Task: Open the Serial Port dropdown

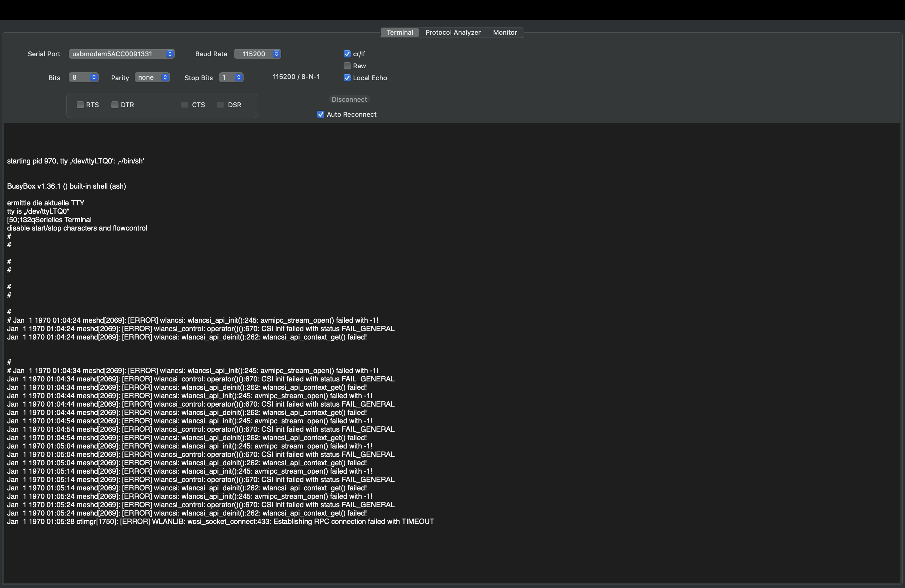Action: (122, 54)
